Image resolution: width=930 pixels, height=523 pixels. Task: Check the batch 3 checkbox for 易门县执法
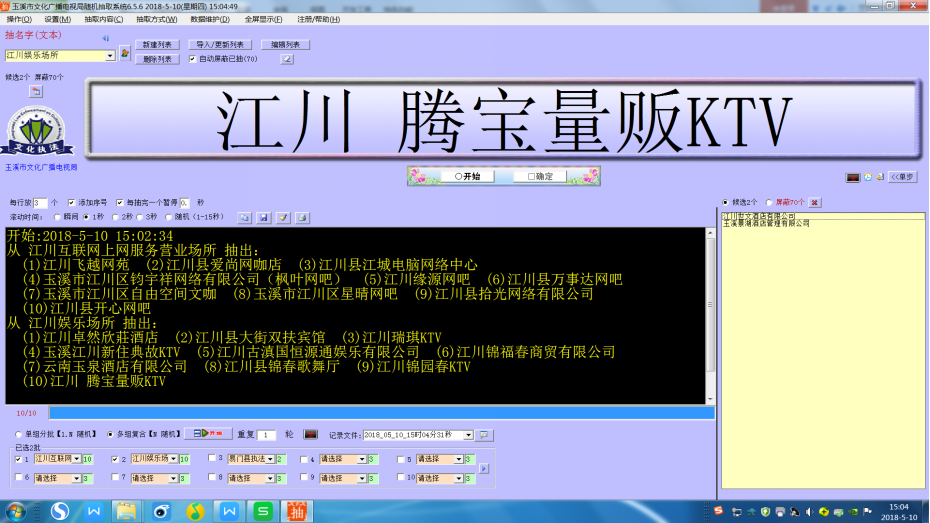(x=212, y=458)
